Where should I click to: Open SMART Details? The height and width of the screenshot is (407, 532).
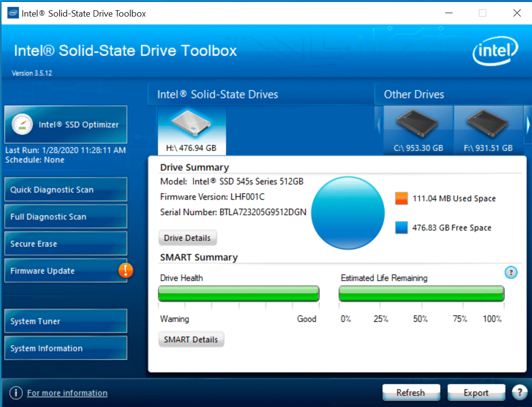tap(191, 339)
